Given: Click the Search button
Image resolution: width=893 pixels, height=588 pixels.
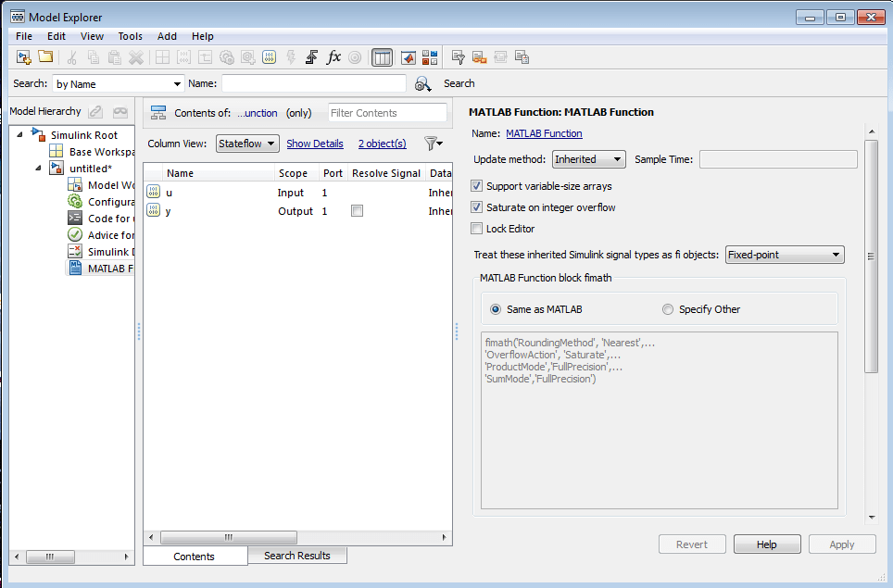Looking at the screenshot, I should [x=459, y=83].
